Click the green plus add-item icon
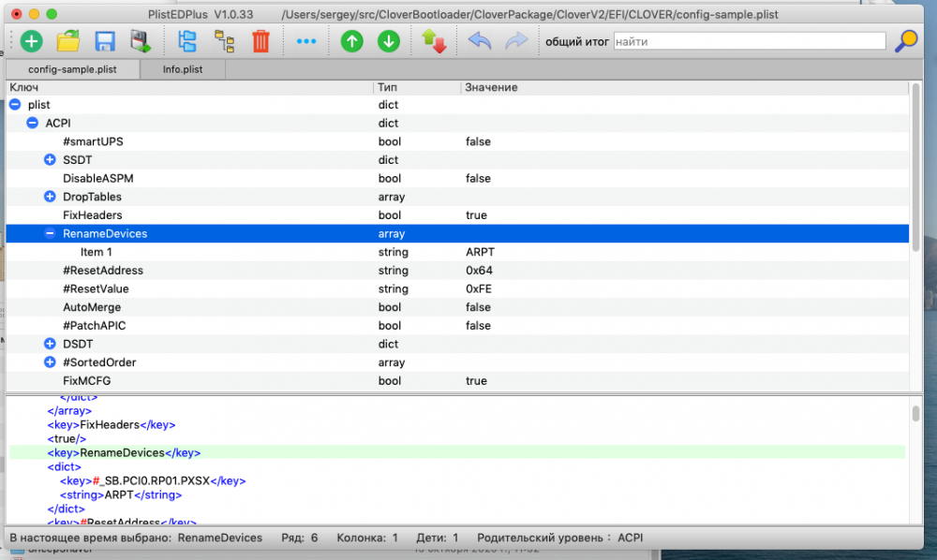 click(32, 41)
